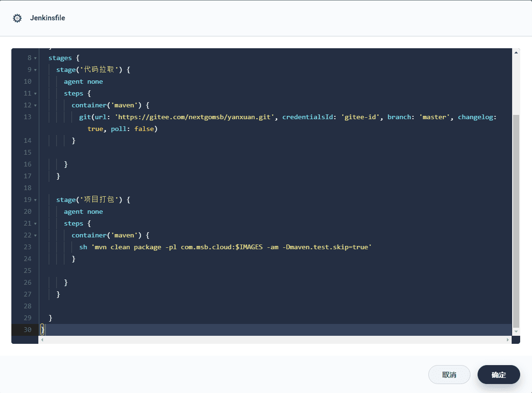Click line number 23 in the gutter

click(27, 247)
